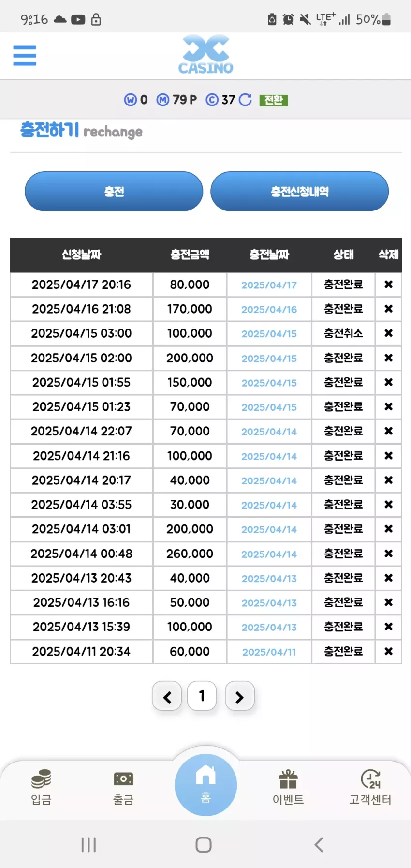
Task: Open 이벤트 gift event icon
Action: (x=288, y=787)
